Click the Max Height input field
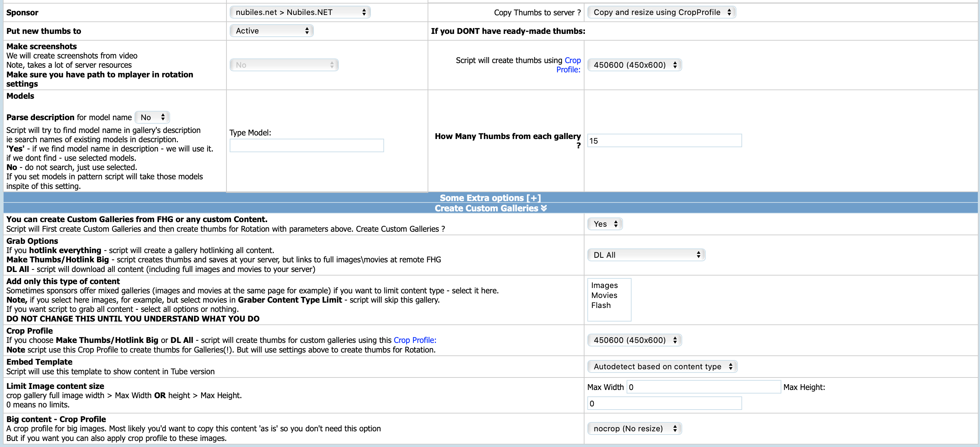Screen dimensions: 980x447 pyautogui.click(x=664, y=403)
